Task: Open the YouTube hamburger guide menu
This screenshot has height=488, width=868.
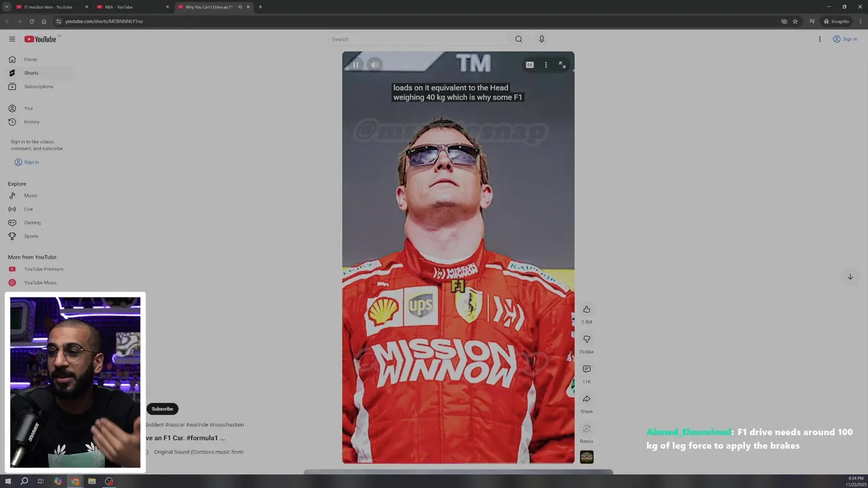Action: (x=12, y=39)
